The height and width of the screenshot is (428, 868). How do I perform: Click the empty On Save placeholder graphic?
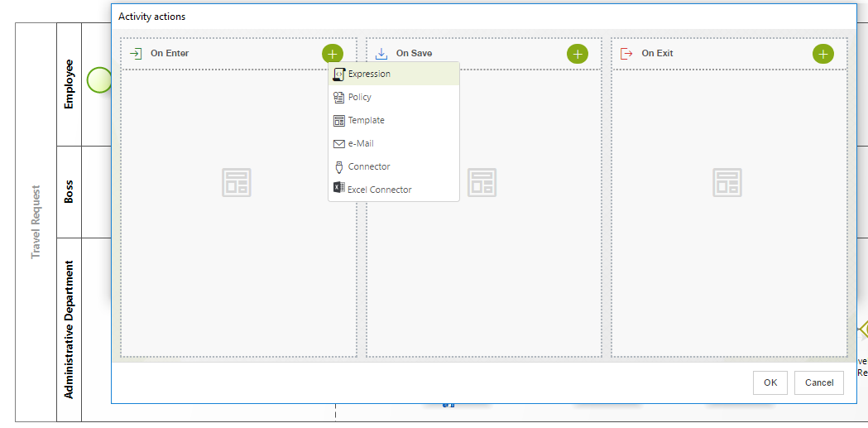[x=482, y=182]
